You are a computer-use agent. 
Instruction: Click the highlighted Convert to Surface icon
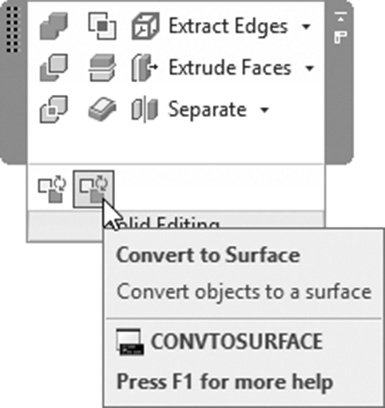click(94, 189)
